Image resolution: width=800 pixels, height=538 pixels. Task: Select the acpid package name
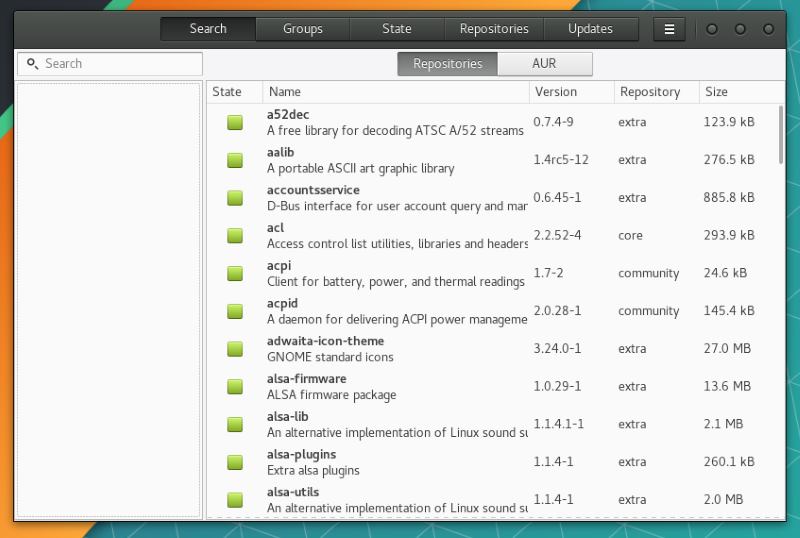pos(282,303)
